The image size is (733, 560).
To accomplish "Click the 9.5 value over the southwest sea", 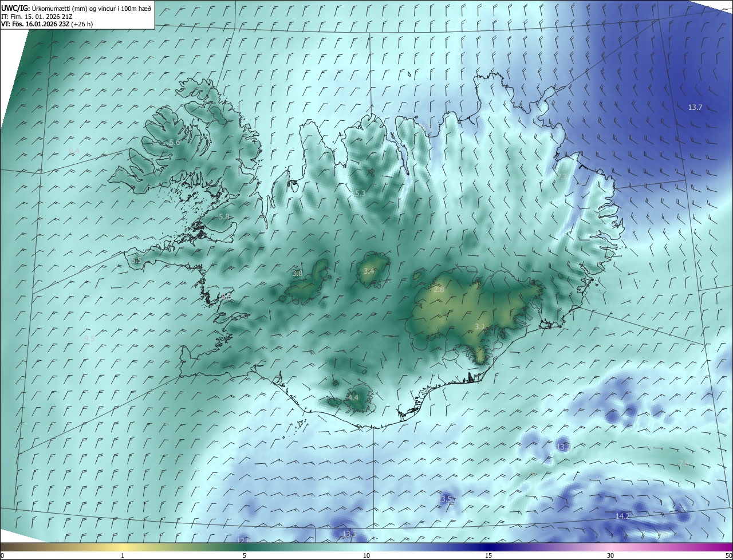I will [89, 338].
